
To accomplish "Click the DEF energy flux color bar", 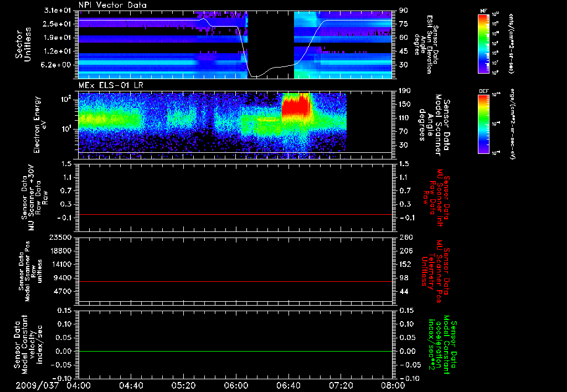I will click(x=484, y=124).
